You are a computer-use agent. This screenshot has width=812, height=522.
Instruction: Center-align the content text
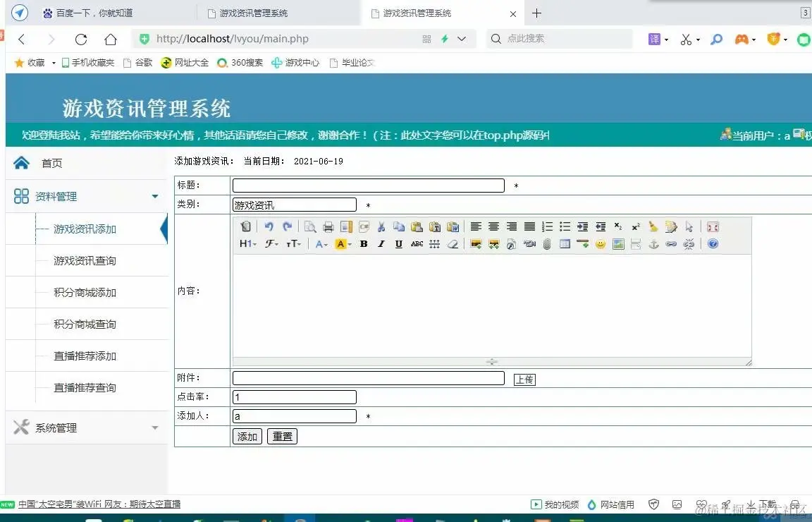click(x=493, y=226)
